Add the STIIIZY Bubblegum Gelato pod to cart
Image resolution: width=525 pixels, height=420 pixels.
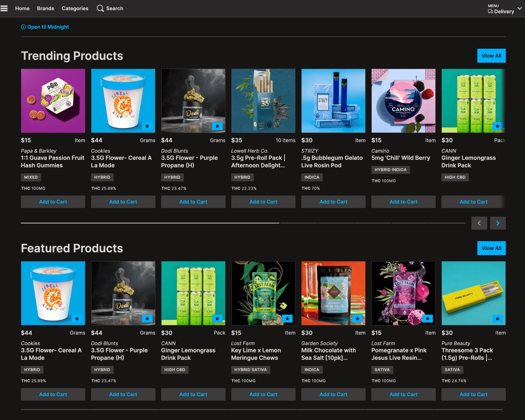coord(333,202)
